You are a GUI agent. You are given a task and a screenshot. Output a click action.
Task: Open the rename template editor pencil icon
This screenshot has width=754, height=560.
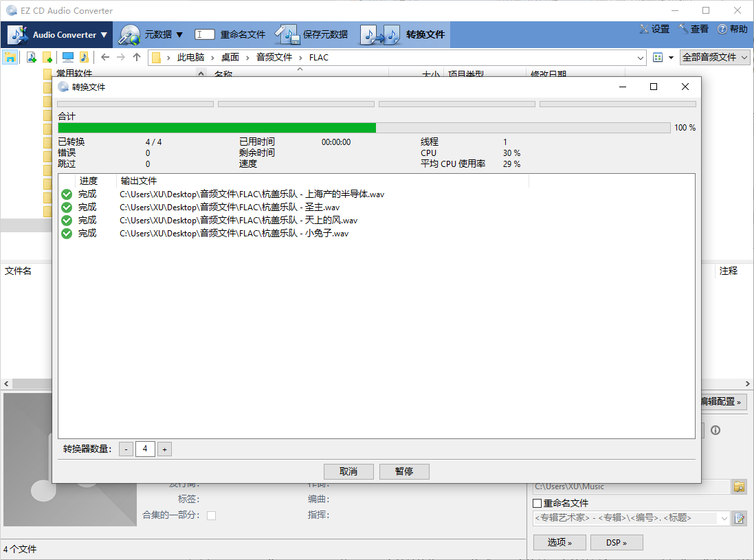coord(739,518)
